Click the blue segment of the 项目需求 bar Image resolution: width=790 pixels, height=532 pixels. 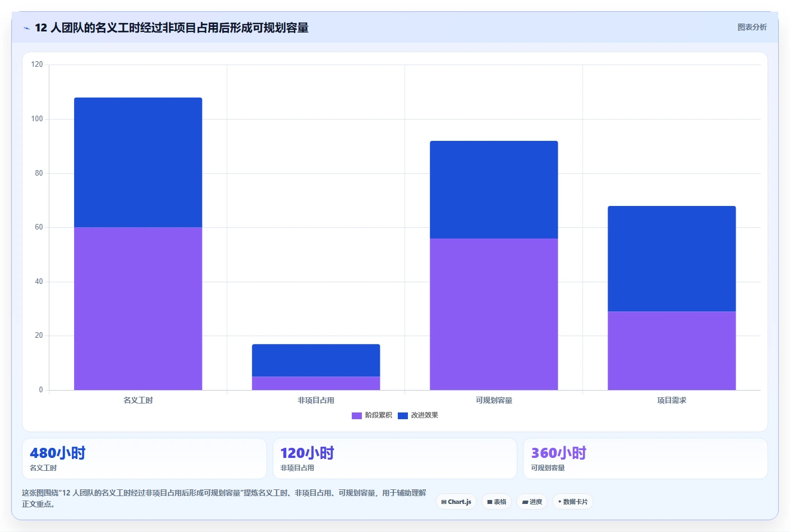(x=672, y=259)
